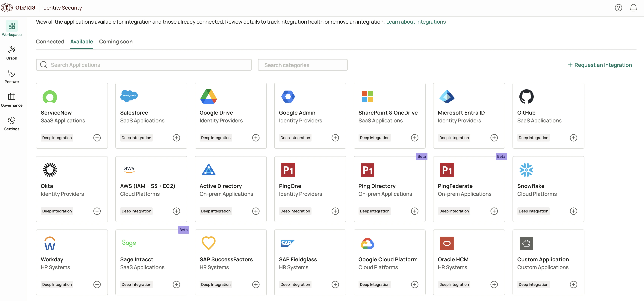644x301 pixels.
Task: Click the GitHub octocat logo
Action: 526,96
